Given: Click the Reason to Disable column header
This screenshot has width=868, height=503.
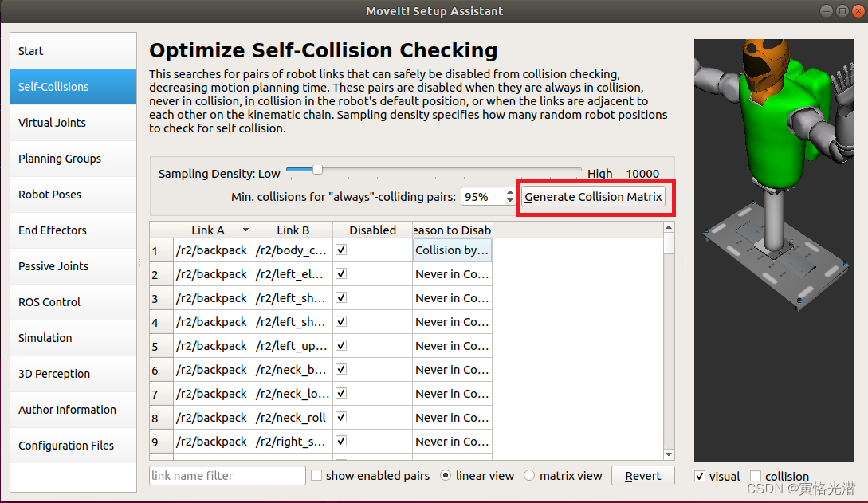Looking at the screenshot, I should tap(452, 230).
